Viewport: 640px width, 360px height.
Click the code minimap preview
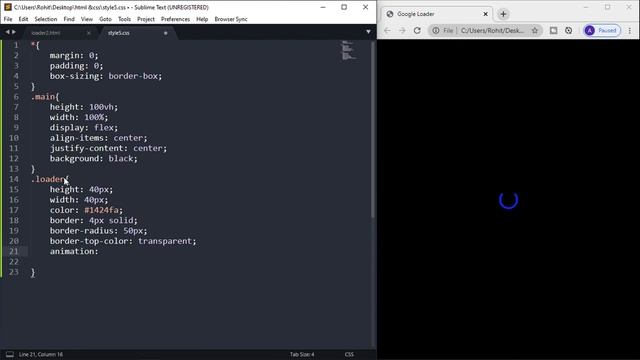point(348,50)
